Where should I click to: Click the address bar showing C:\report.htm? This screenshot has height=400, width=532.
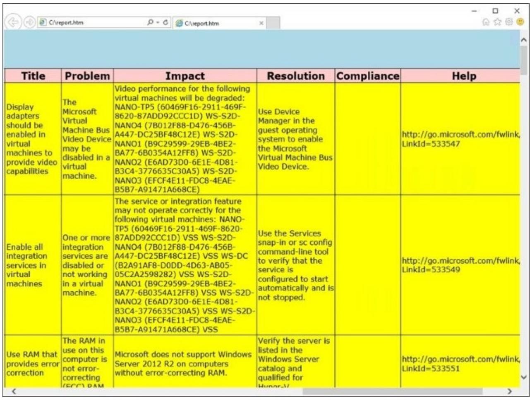coord(91,23)
